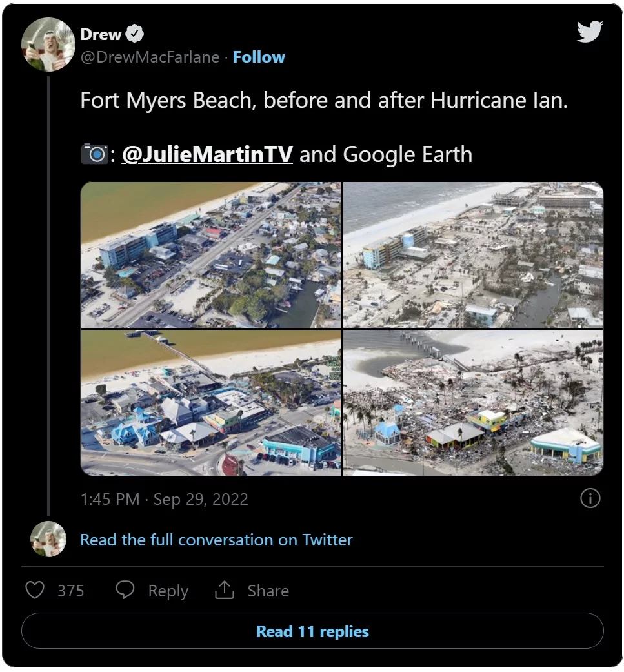Image resolution: width=624 pixels, height=672 pixels.
Task: Click Drew's verified checkmark badge
Action: point(133,34)
